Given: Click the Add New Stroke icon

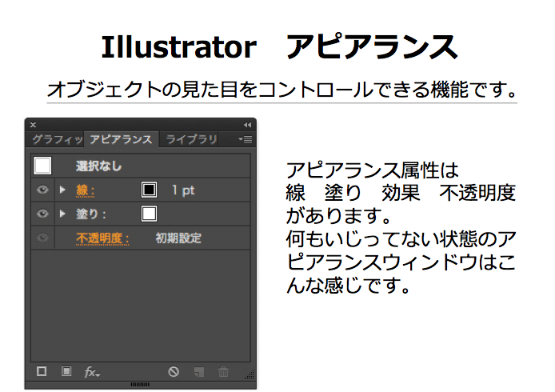Looking at the screenshot, I should [42, 371].
